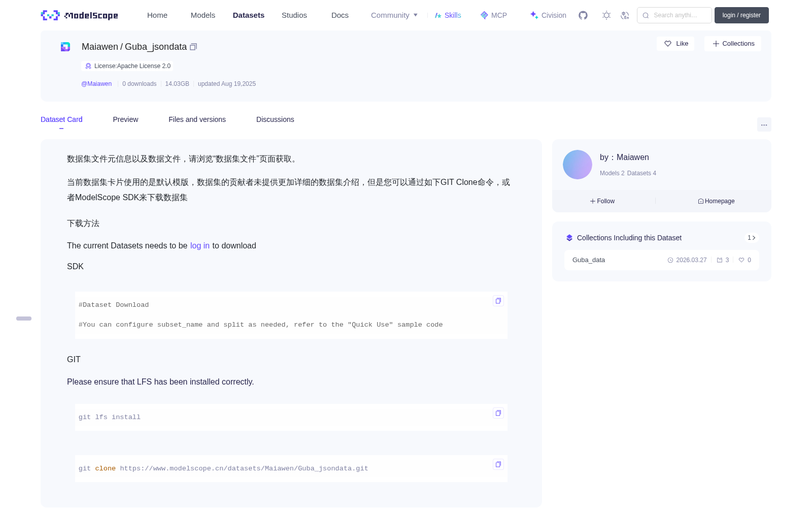The width and height of the screenshot is (812, 508).
Task: Open the Models nav item
Action: 203,15
